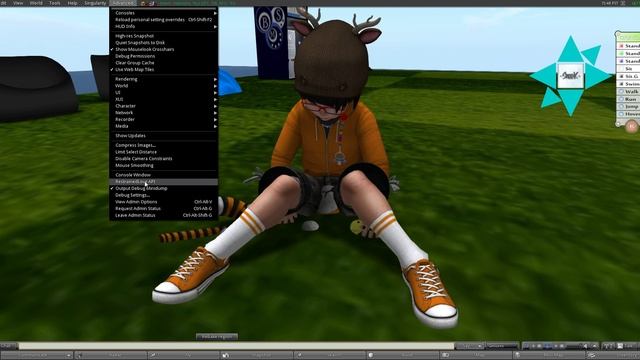The height and width of the screenshot is (360, 640).
Task: Choose Request Admin Status
Action: [163, 209]
